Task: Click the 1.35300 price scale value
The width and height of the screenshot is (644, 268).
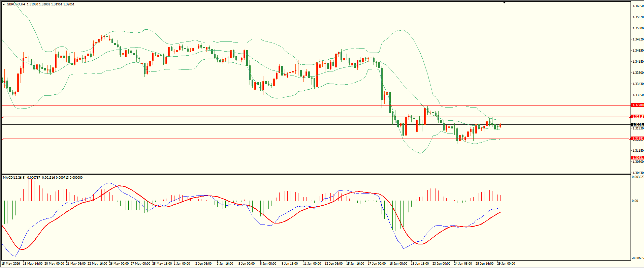Action: 638,28
